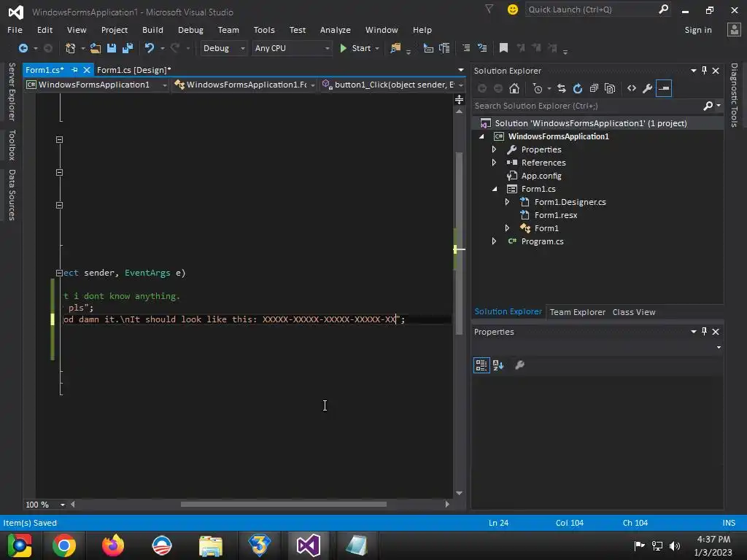Switch to the Team Explorer tab
This screenshot has height=560, width=747.
pos(578,312)
